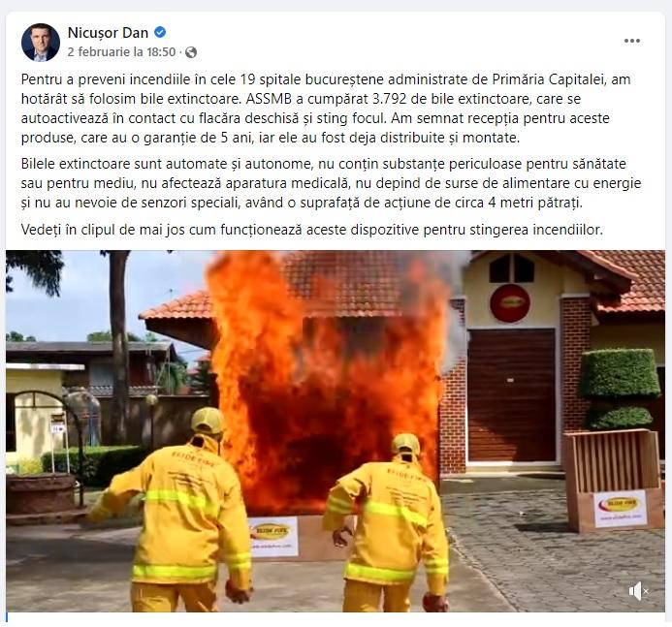Click the red circular logo above the door
Viewport: 672px width, 627px height.
(510, 303)
